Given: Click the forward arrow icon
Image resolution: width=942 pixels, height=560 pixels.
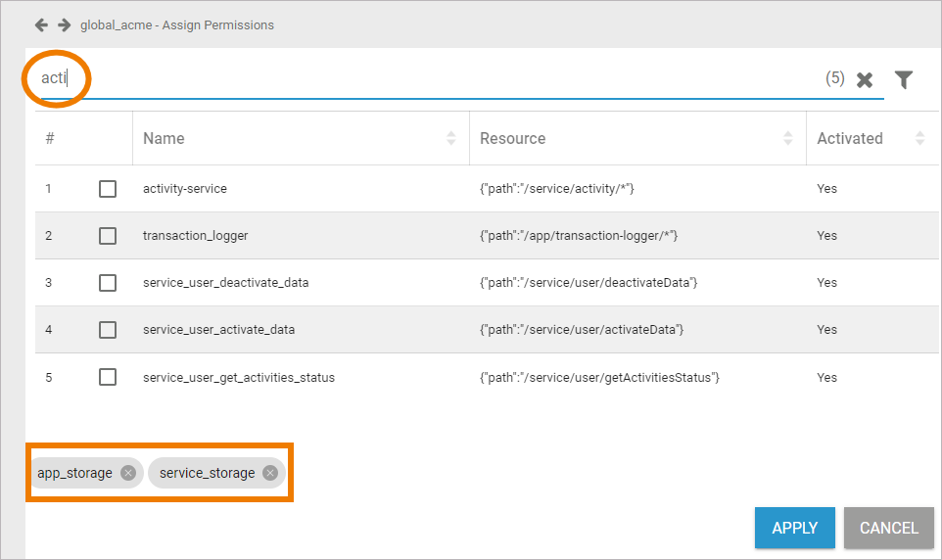Looking at the screenshot, I should tap(64, 24).
